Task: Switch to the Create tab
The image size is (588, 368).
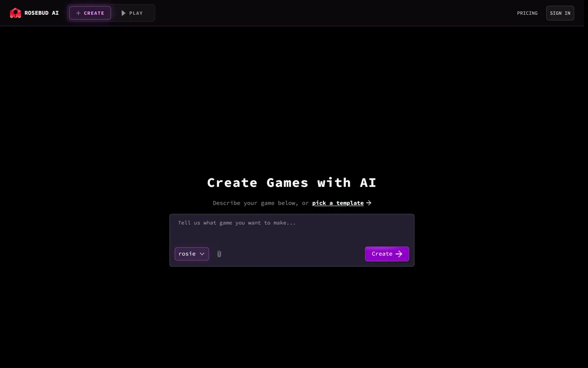Action: [x=90, y=13]
